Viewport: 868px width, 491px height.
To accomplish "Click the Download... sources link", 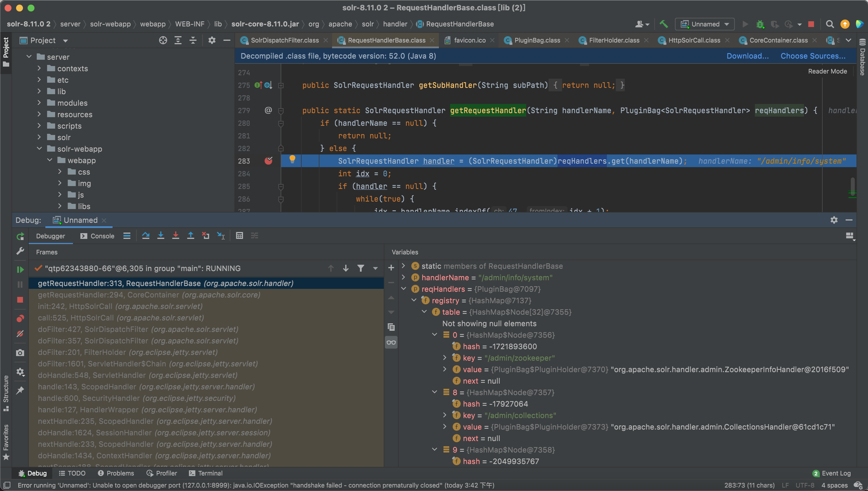I will coord(747,56).
